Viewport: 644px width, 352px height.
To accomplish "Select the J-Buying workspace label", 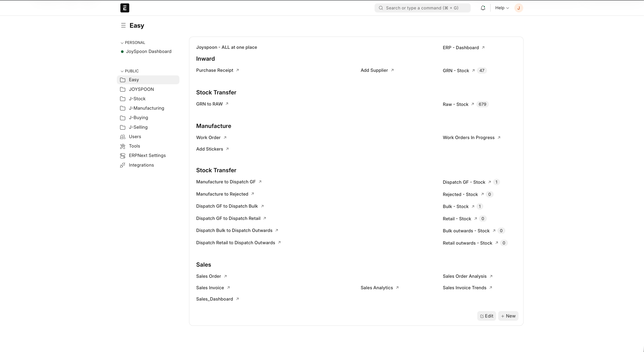I will [x=138, y=118].
